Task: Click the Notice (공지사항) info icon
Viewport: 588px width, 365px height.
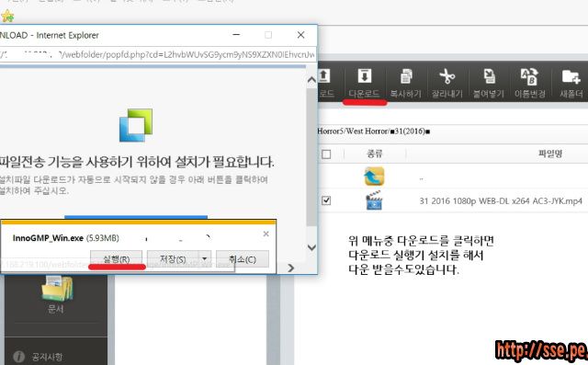Action: point(18,357)
